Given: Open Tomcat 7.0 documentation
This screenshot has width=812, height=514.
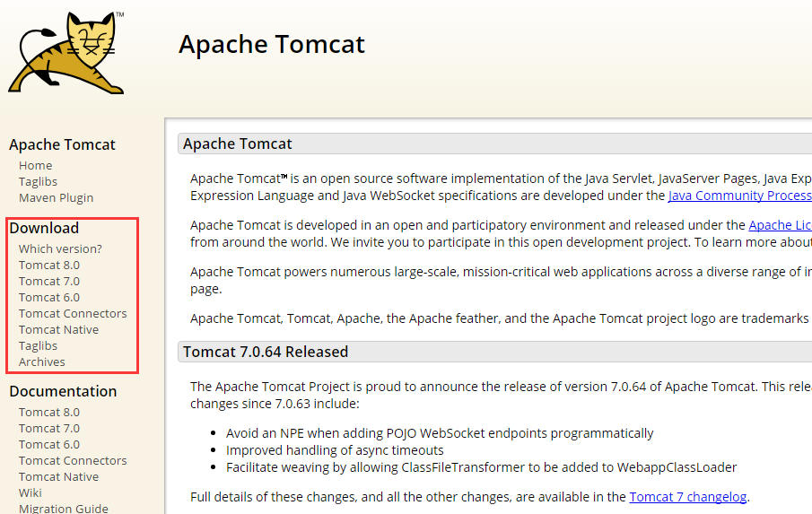Looking at the screenshot, I should tap(49, 428).
